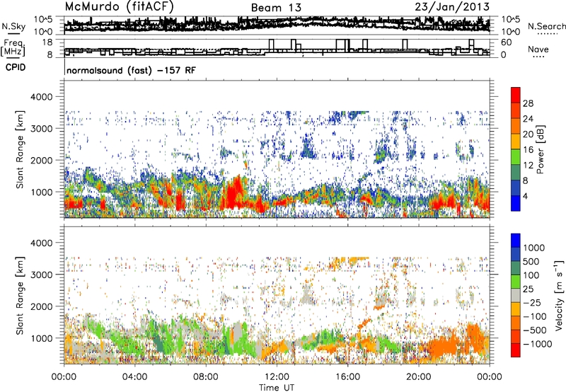Click the '2000' tick on velocity panel
Viewport: 566px width, 392px height.
(42, 306)
